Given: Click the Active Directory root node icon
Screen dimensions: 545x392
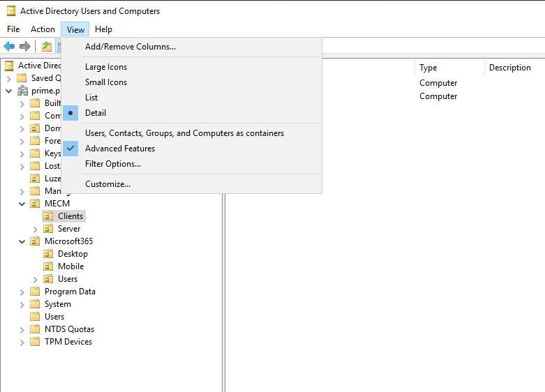Looking at the screenshot, I should tap(9, 66).
